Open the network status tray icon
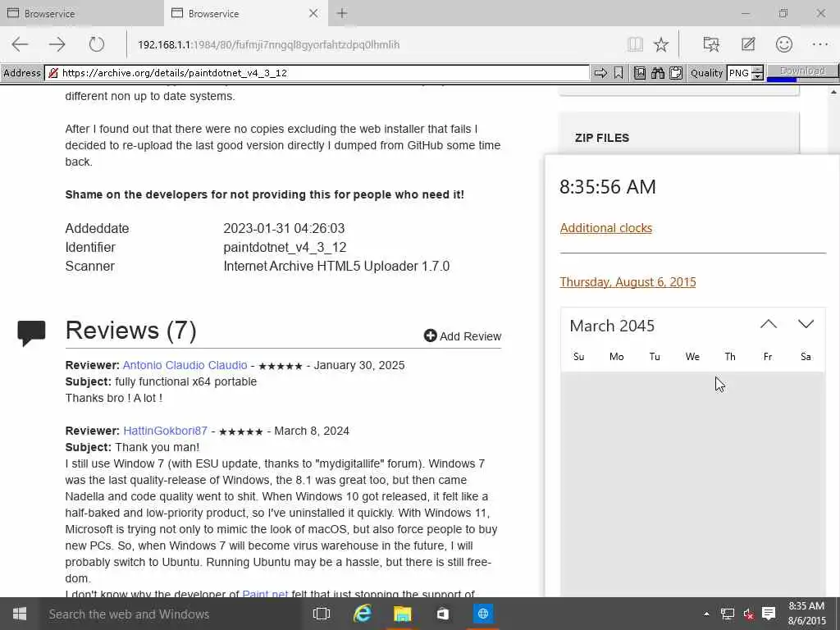The width and height of the screenshot is (840, 630). pos(727,614)
